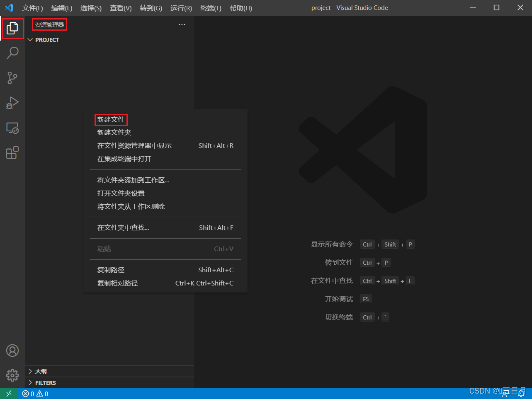532x399 pixels.
Task: Open the Remote Explorer icon
Action: pos(12,128)
